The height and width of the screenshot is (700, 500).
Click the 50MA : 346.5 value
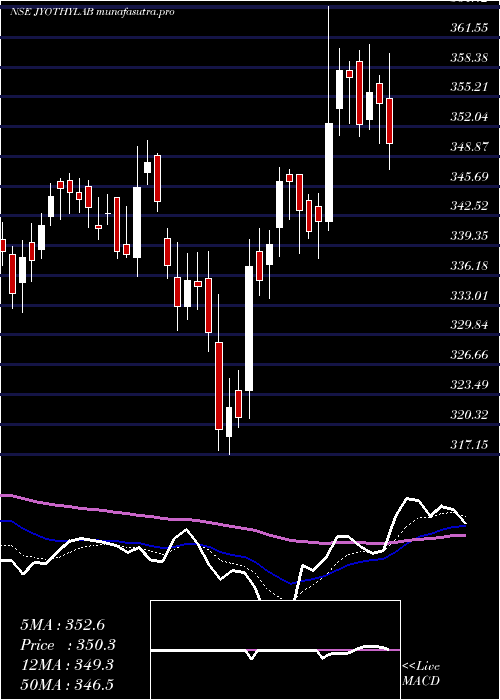point(67,685)
